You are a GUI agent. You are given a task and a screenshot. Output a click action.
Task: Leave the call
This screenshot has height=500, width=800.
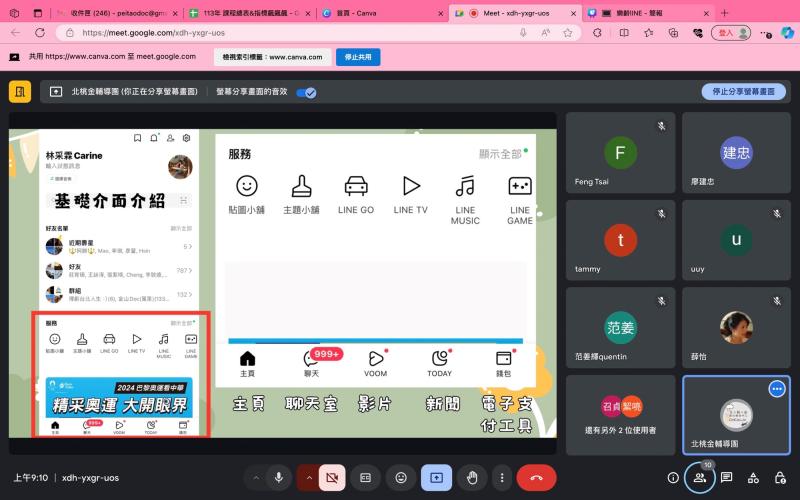(x=536, y=478)
